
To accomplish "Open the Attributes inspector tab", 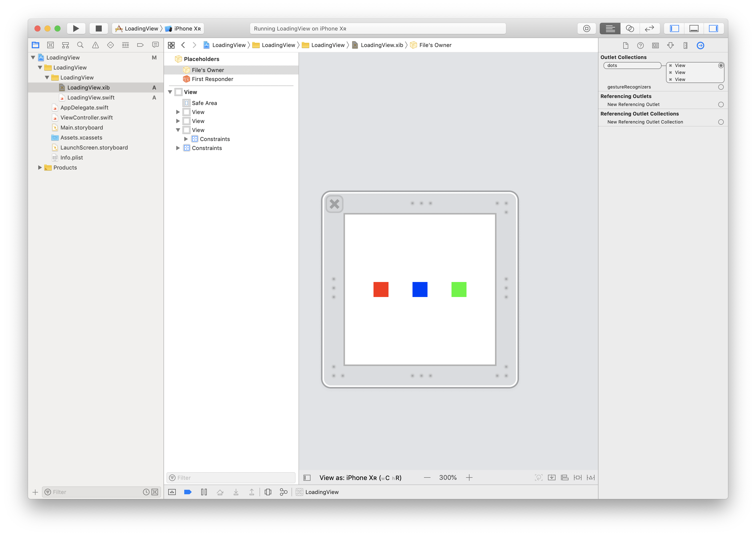I will [670, 45].
